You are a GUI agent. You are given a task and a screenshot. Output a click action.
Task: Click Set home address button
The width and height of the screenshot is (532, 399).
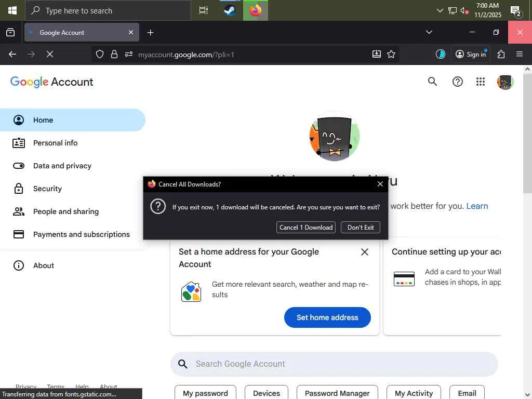point(327,317)
